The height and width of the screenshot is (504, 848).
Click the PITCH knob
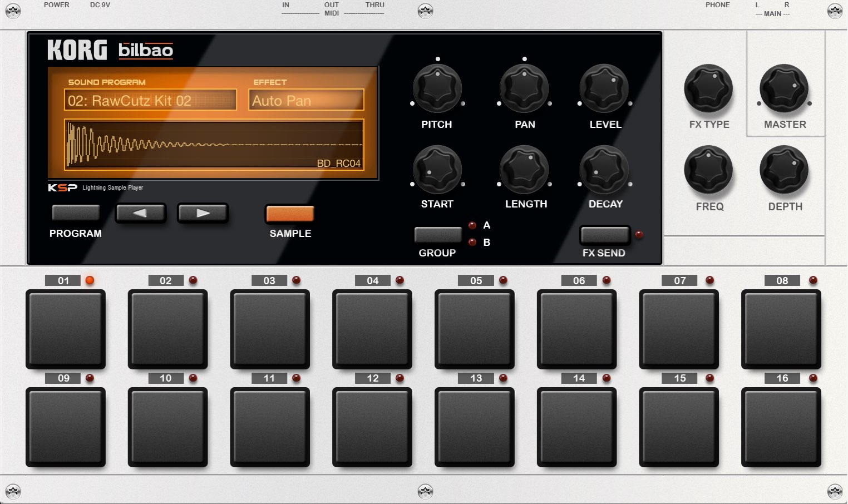coord(437,88)
